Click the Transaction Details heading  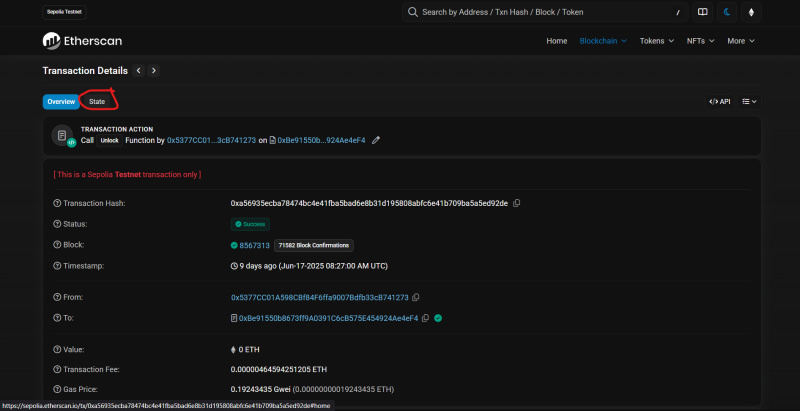tap(85, 71)
